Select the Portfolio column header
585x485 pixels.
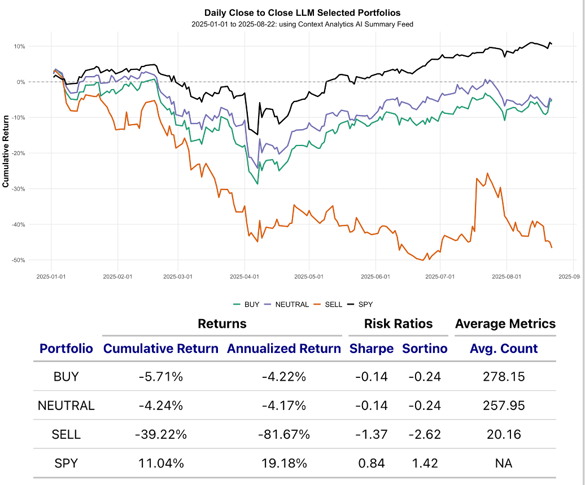pos(66,348)
